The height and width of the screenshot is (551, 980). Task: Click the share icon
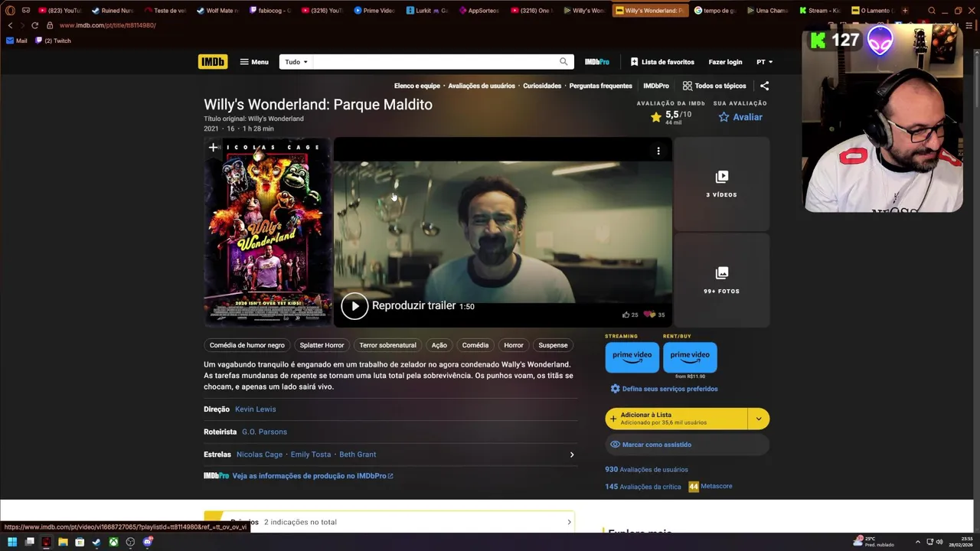tap(764, 86)
